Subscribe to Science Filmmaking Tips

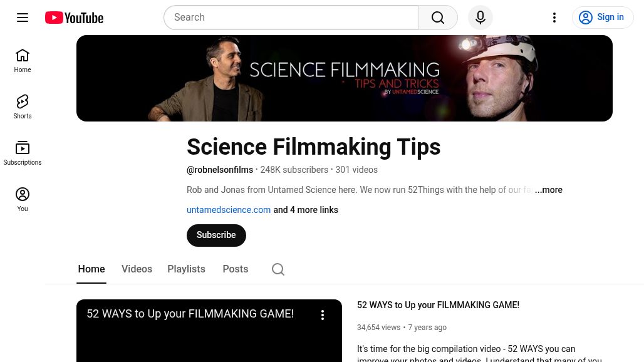(x=216, y=235)
